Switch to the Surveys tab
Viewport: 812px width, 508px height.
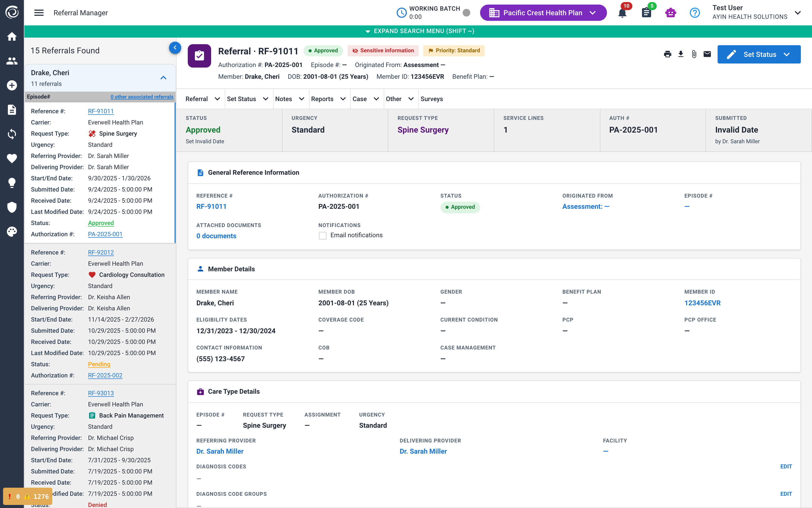431,99
